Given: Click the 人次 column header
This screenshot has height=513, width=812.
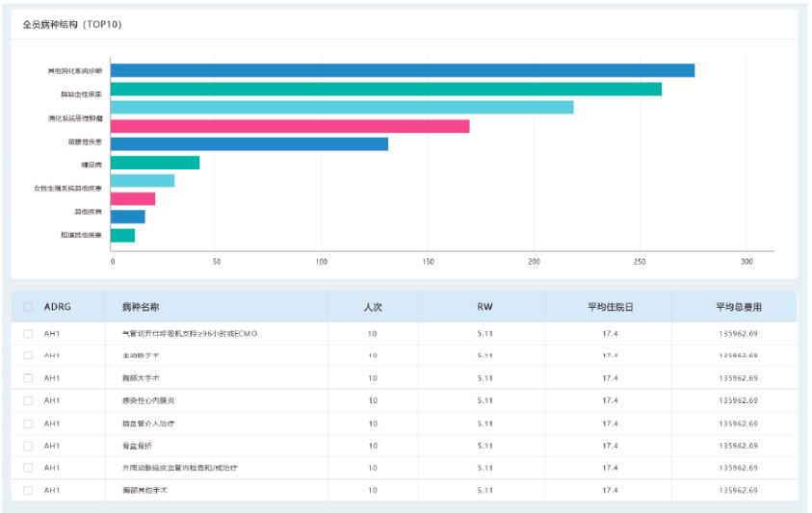Looking at the screenshot, I should point(373,307).
